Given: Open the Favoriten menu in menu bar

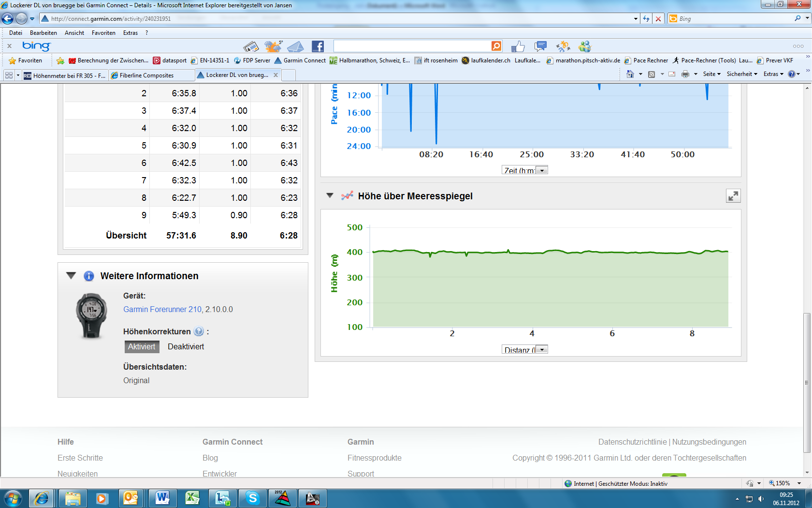Looking at the screenshot, I should (103, 33).
